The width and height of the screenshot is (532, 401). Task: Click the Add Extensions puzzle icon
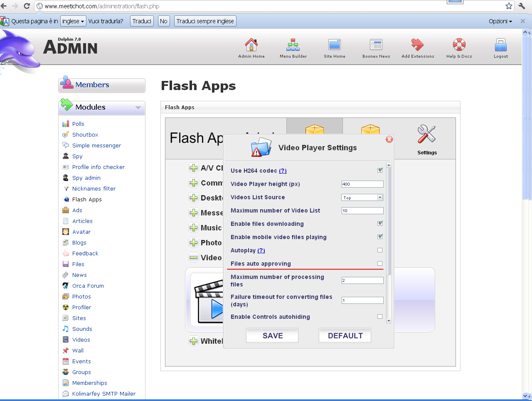[x=418, y=45]
